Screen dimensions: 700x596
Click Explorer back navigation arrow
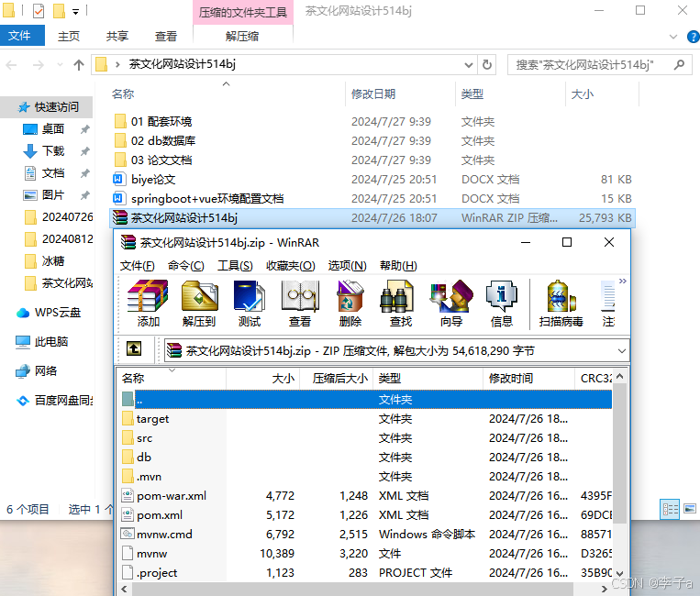[x=11, y=65]
